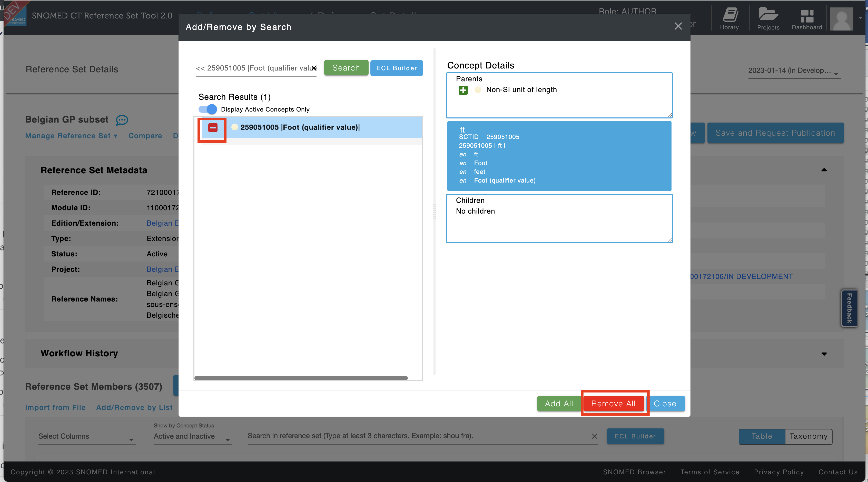Click the Non-SI unit of length parent

[x=521, y=89]
